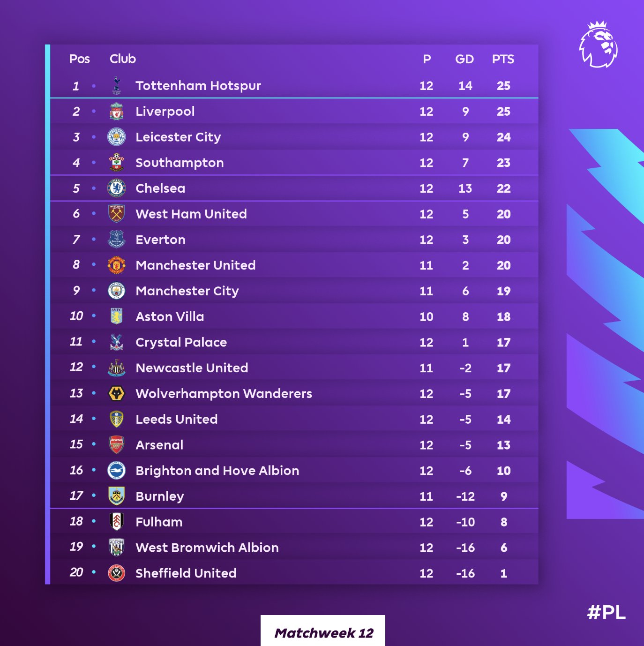
Task: Select the Brighton and Hove Albion badge
Action: point(116,470)
